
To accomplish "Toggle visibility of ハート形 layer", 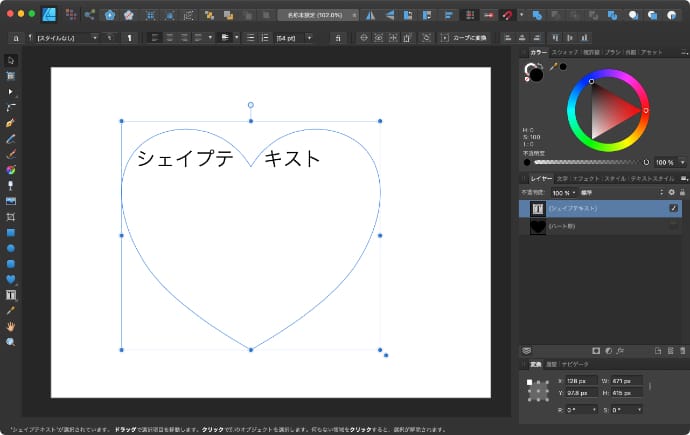I will pos(673,227).
